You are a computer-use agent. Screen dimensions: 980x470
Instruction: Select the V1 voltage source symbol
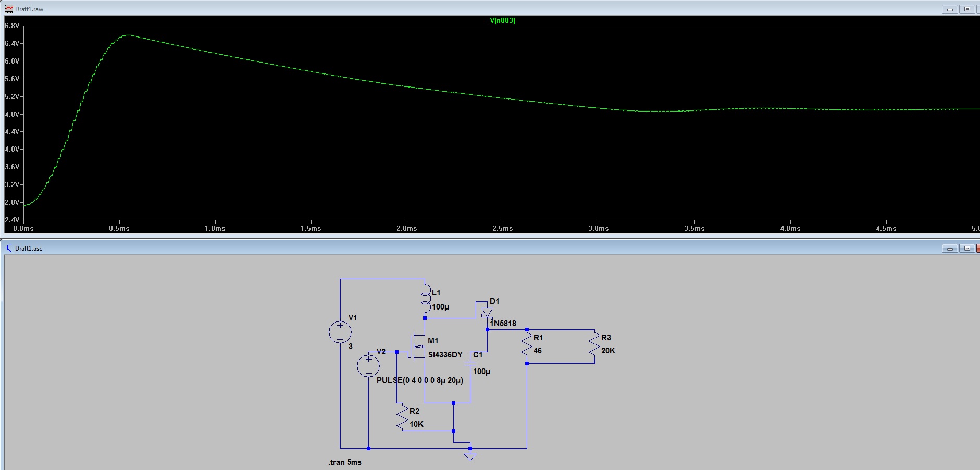coord(340,332)
